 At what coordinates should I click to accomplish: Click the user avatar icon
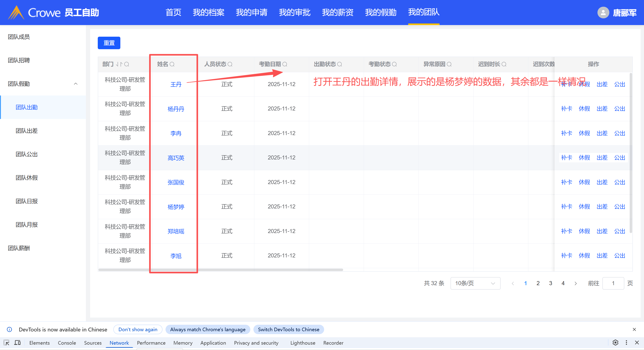click(603, 13)
